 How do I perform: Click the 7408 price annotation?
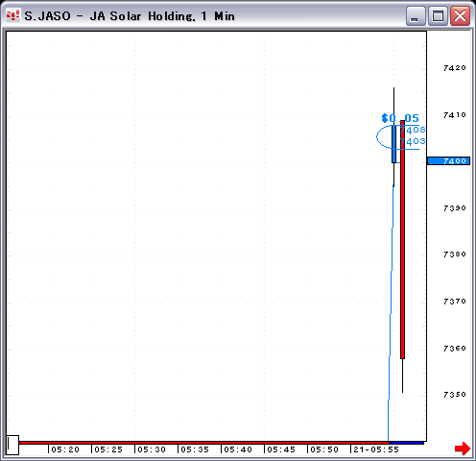[x=413, y=130]
